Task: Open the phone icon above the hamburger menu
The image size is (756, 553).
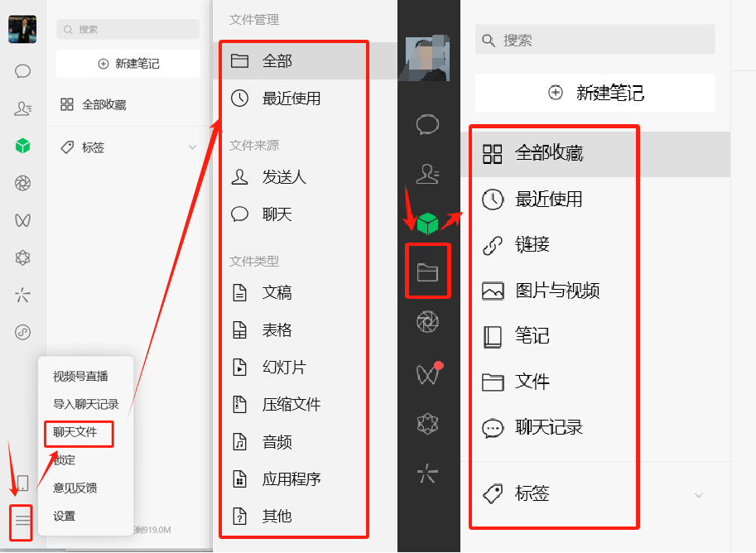Action: click(x=22, y=483)
